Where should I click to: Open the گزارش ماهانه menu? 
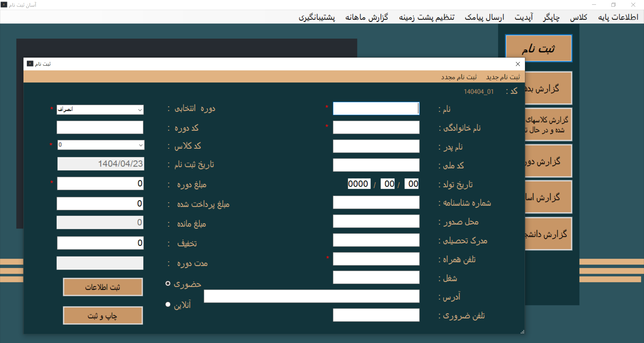pos(367,17)
